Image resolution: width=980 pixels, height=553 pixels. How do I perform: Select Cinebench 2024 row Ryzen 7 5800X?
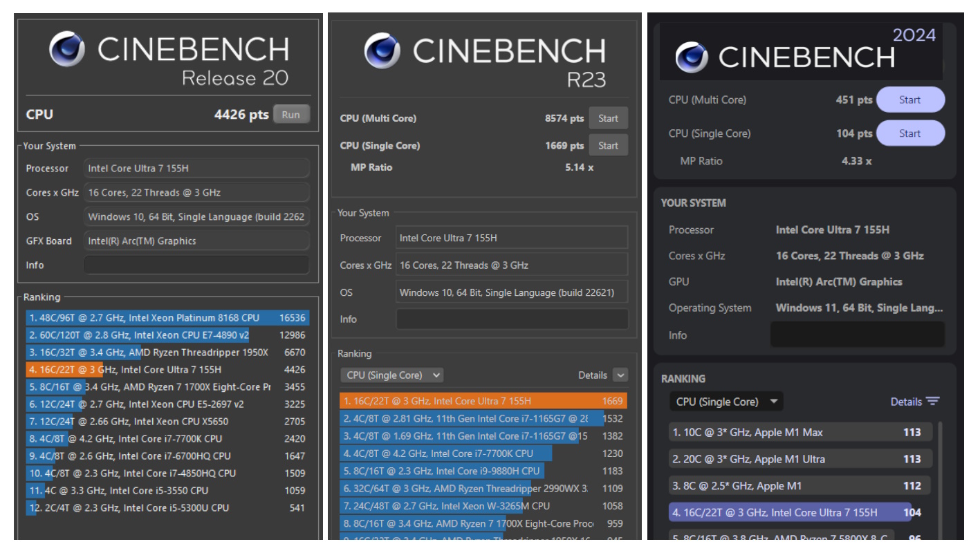tap(800, 535)
